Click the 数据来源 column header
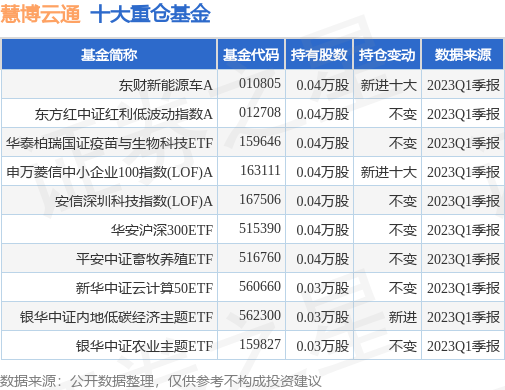The height and width of the screenshot is (390, 505). coord(463,55)
